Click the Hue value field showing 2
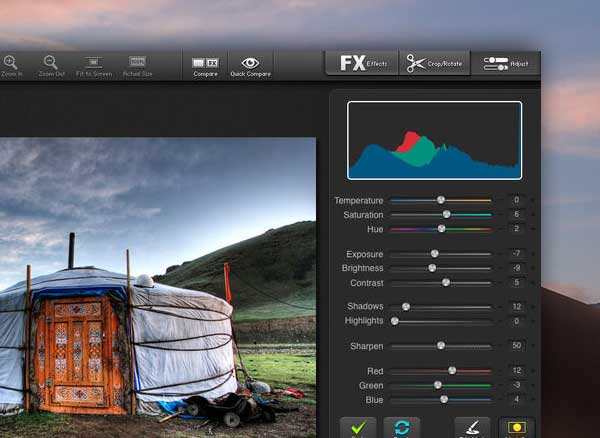Image resolution: width=600 pixels, height=438 pixels. pyautogui.click(x=517, y=229)
